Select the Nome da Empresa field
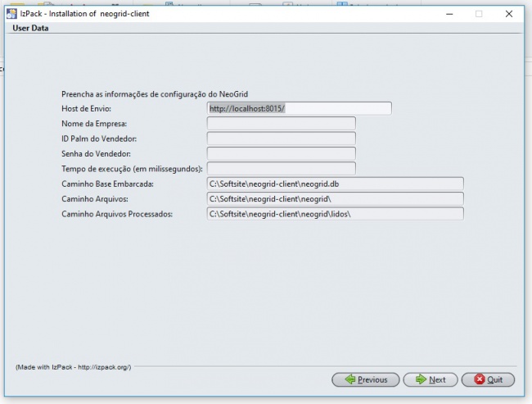Screen dimensions: 532x404 (282, 124)
